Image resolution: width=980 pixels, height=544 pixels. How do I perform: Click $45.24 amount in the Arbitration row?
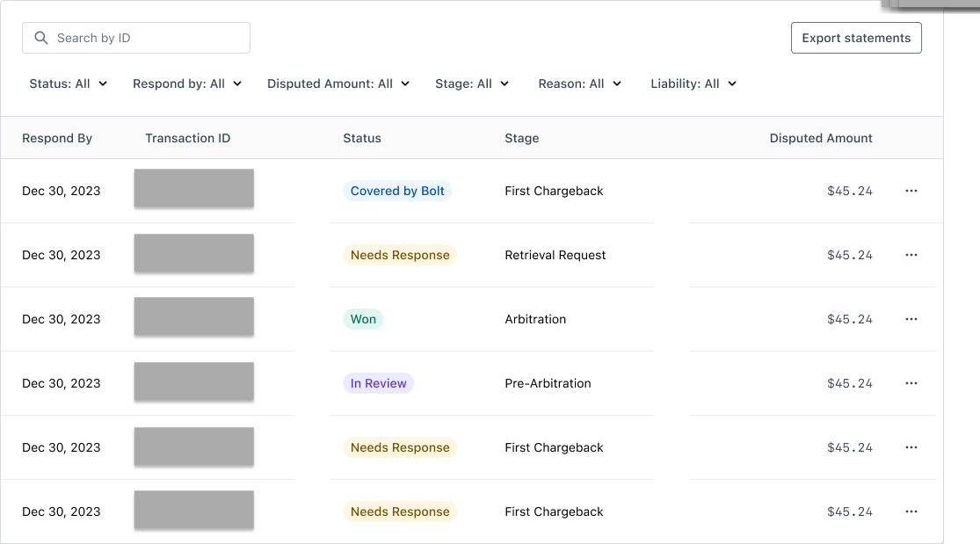(849, 320)
